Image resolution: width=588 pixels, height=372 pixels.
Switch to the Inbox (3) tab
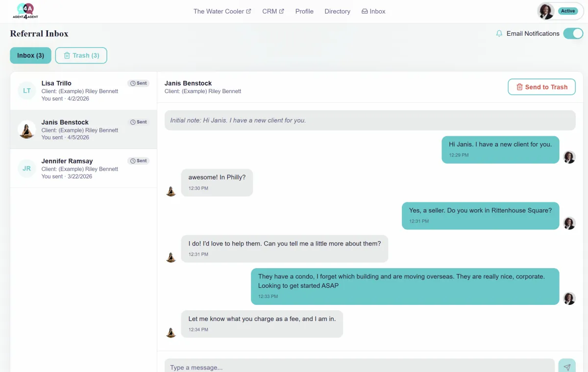point(30,55)
